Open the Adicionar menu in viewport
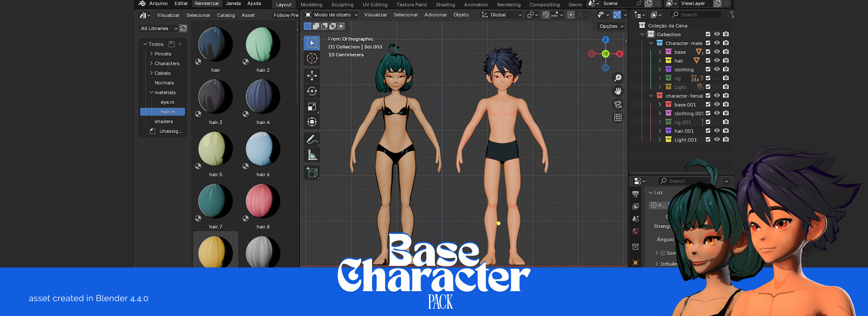The width and height of the screenshot is (868, 316). [435, 15]
